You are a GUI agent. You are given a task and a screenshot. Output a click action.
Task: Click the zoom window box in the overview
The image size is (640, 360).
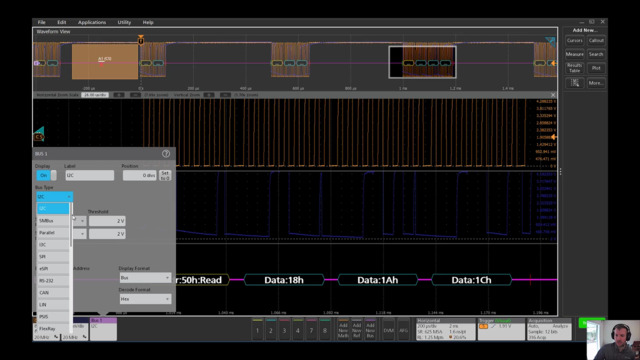[422, 62]
